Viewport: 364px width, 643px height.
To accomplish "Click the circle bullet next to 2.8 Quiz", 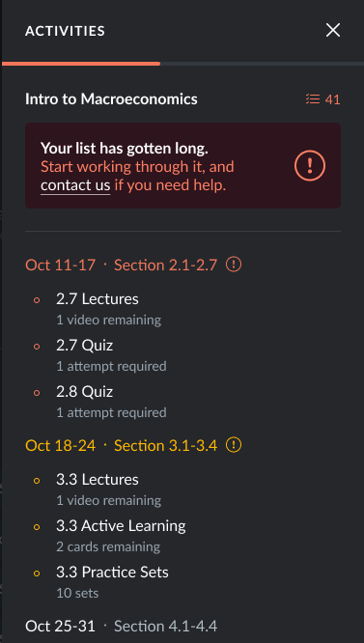I will tap(37, 393).
